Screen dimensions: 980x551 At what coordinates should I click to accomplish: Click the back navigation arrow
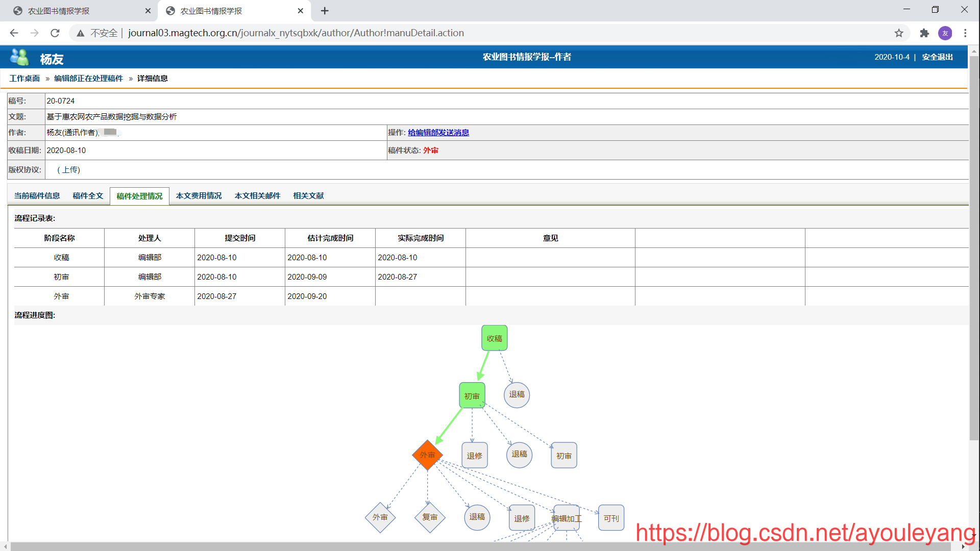coord(14,33)
